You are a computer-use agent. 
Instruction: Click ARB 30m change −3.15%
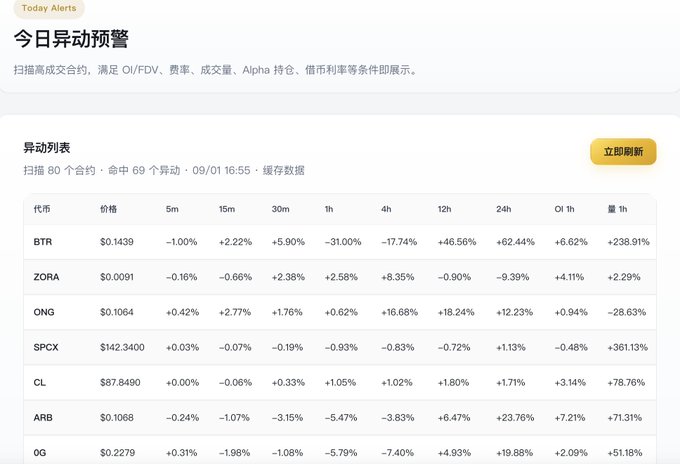287,418
